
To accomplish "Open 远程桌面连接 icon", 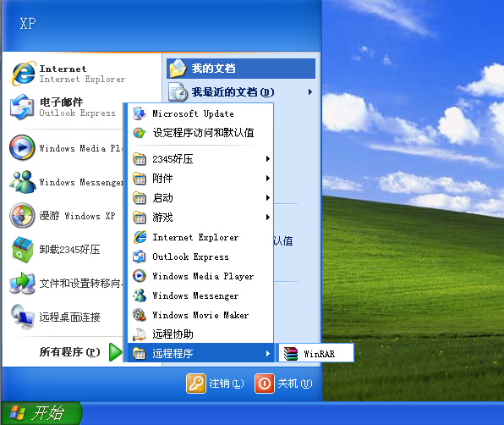I will (23, 317).
